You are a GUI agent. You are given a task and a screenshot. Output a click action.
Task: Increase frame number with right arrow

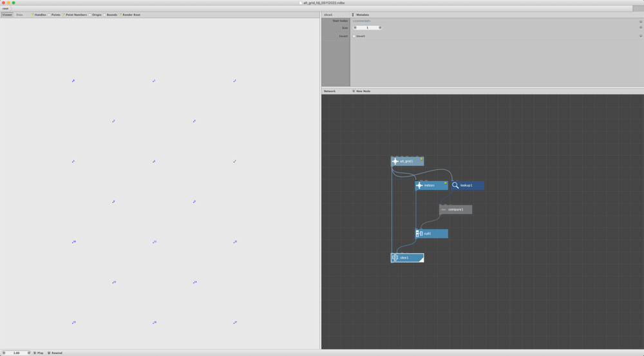click(29, 353)
